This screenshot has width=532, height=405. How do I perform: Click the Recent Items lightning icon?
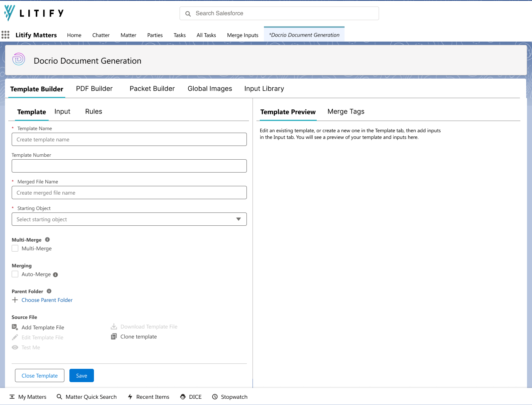[x=130, y=397]
